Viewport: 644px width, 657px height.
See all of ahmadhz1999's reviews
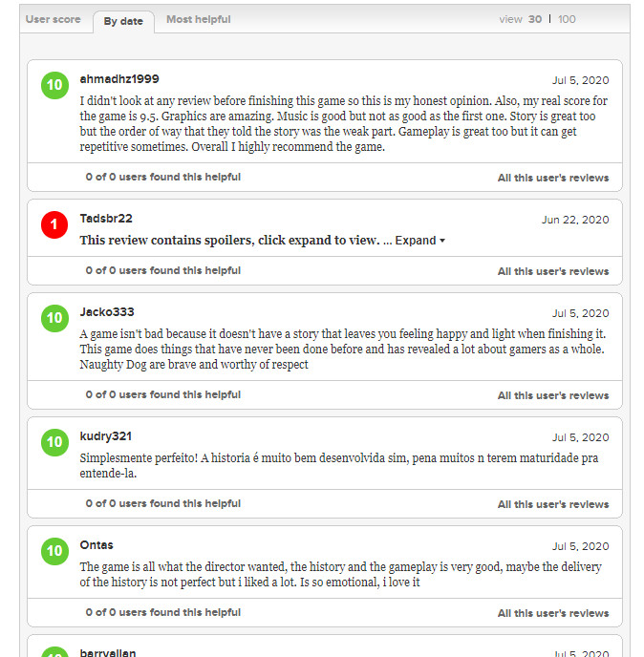(552, 178)
